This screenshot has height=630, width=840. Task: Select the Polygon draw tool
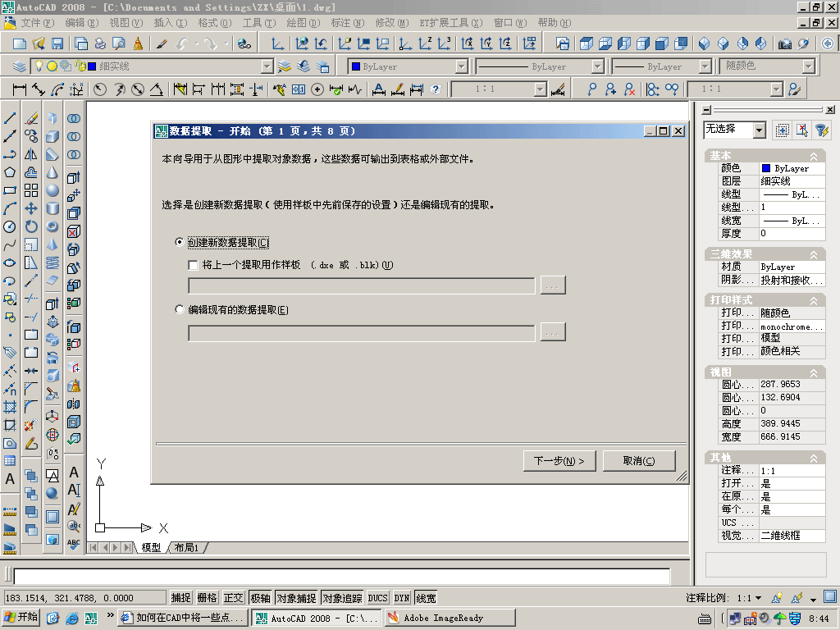tap(10, 172)
